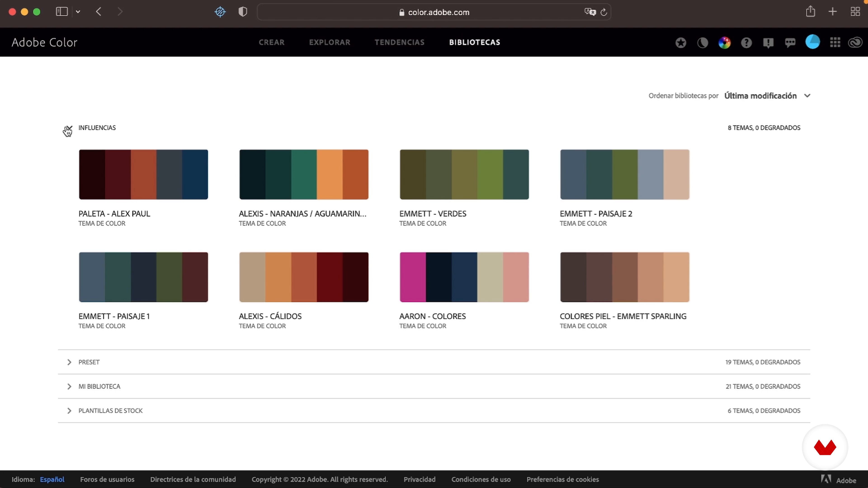Screen dimensions: 868x488
Task: Click the magenta swatch in AARON - COLORES
Action: pos(413,277)
